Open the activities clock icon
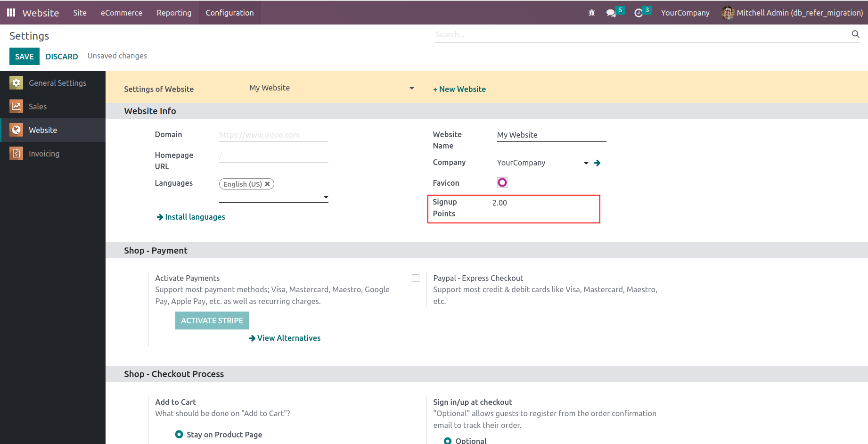 [x=639, y=13]
